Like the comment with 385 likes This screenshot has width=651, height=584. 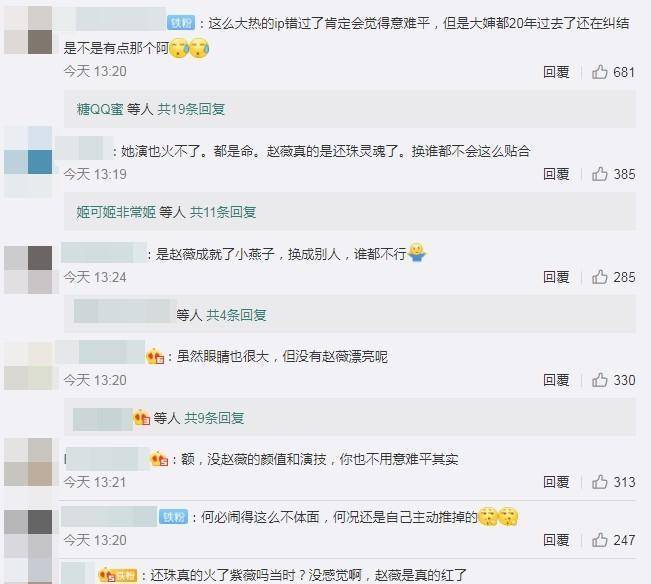pyautogui.click(x=600, y=174)
